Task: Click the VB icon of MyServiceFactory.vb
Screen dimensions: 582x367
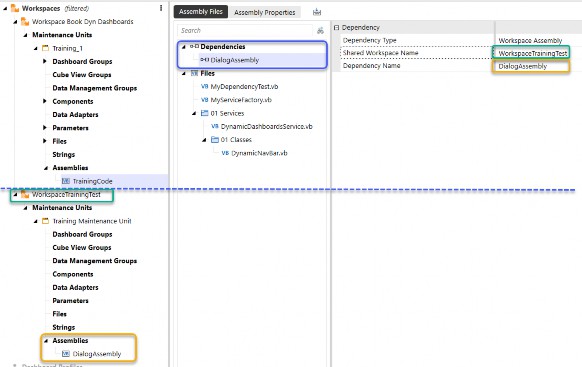Action: tap(204, 100)
